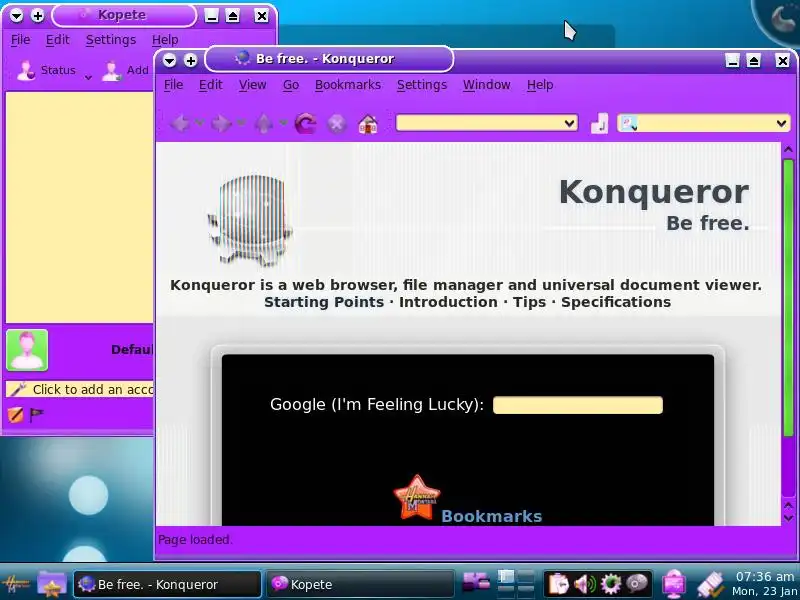Expand the search bar dropdown arrow
The image size is (800, 600).
tap(781, 123)
